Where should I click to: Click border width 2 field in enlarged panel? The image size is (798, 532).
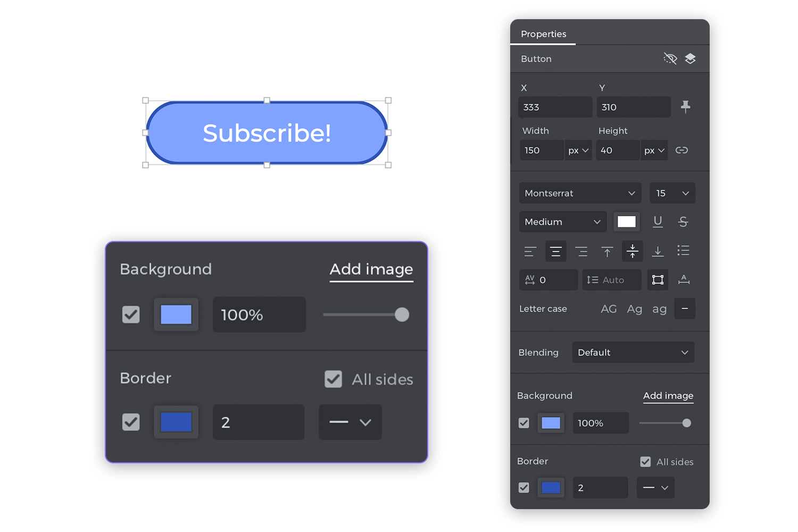259,422
